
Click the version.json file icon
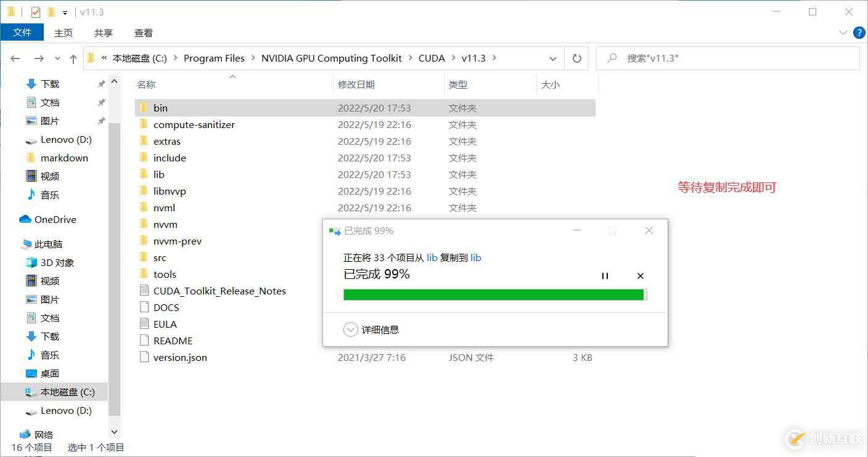pos(144,357)
